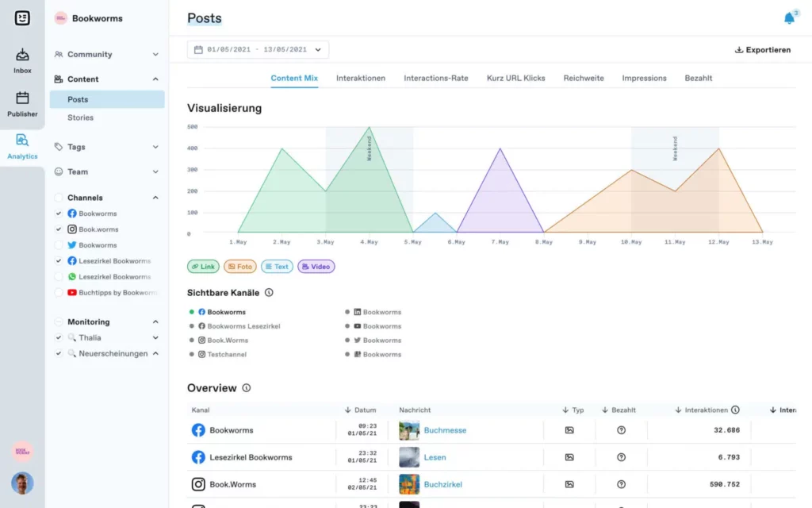Viewport: 812px width, 508px height.
Task: Toggle the Neuerscheinungen monitoring checkbox
Action: point(59,353)
